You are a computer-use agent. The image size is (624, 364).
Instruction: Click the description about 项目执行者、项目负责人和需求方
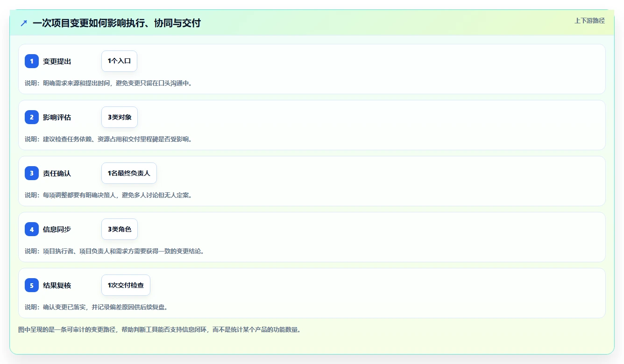114,251
